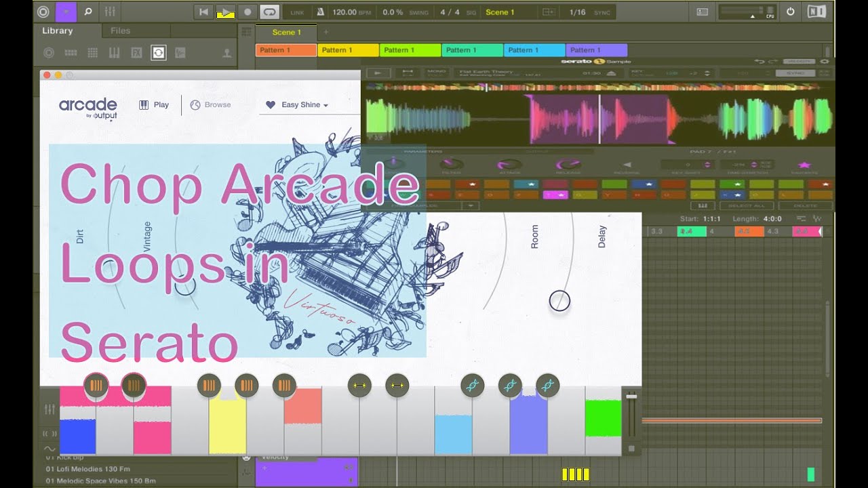Image resolution: width=868 pixels, height=488 pixels.
Task: Select the Scene 1 tab in arranger
Action: point(286,33)
